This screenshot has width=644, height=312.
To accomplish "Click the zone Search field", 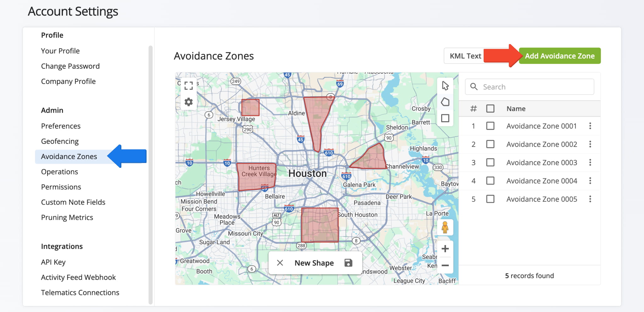I will [x=535, y=87].
